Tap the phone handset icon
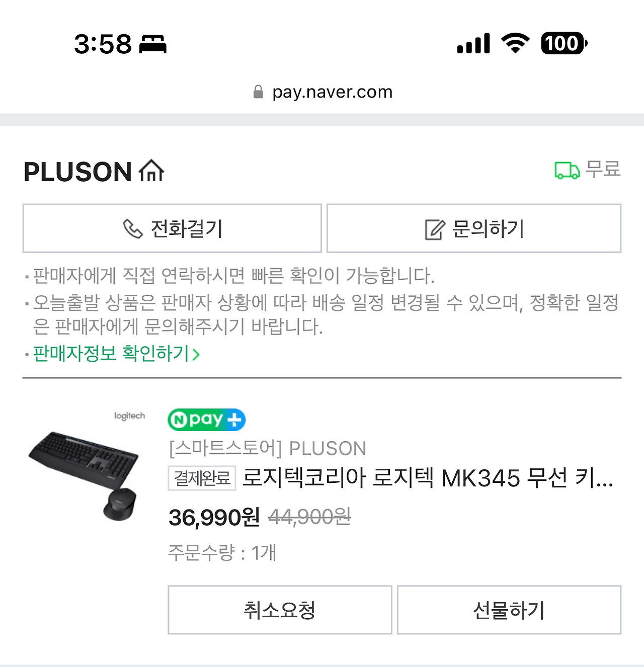Viewport: 644px width, 667px height. 133,229
